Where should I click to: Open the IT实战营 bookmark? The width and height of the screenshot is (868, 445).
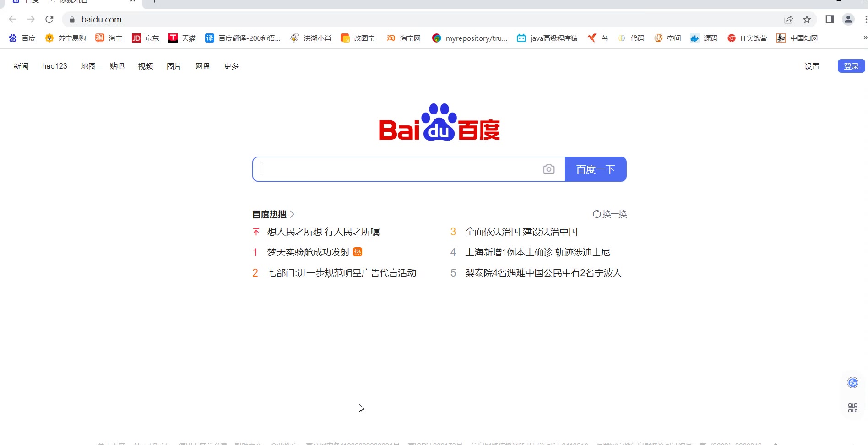[747, 38]
